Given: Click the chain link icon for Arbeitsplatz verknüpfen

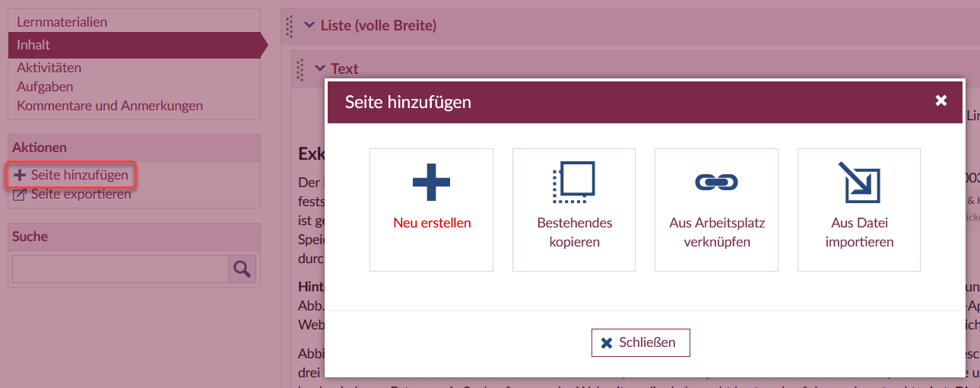Looking at the screenshot, I should pyautogui.click(x=716, y=182).
